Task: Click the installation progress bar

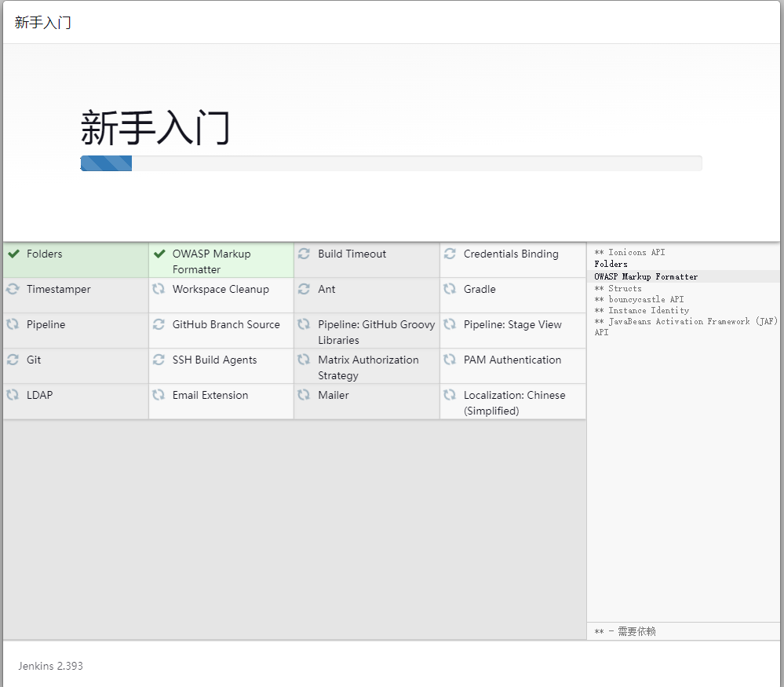Action: (391, 163)
